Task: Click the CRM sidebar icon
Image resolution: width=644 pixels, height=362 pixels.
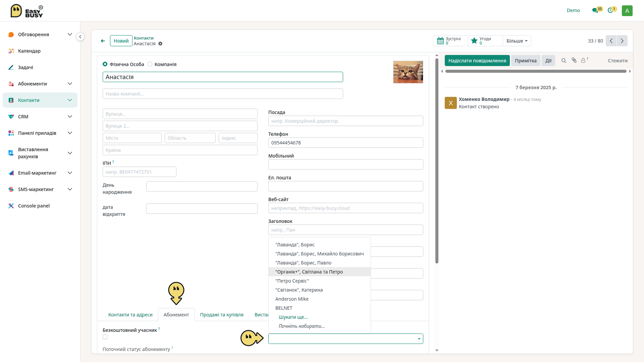Action: [11, 117]
